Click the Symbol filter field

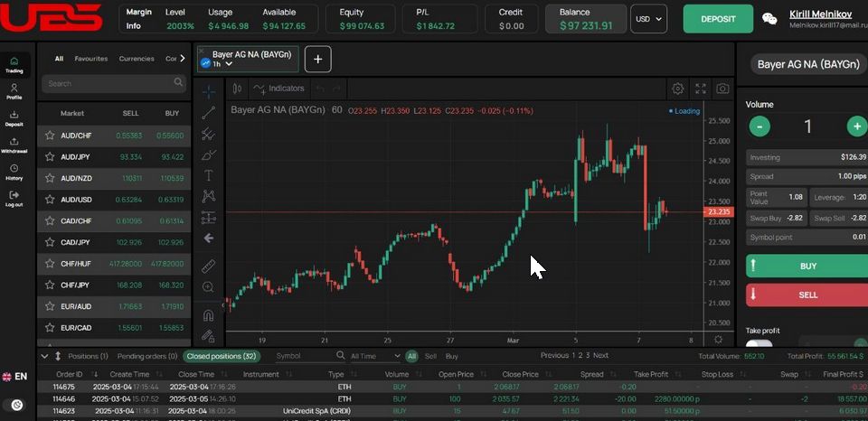(x=310, y=356)
